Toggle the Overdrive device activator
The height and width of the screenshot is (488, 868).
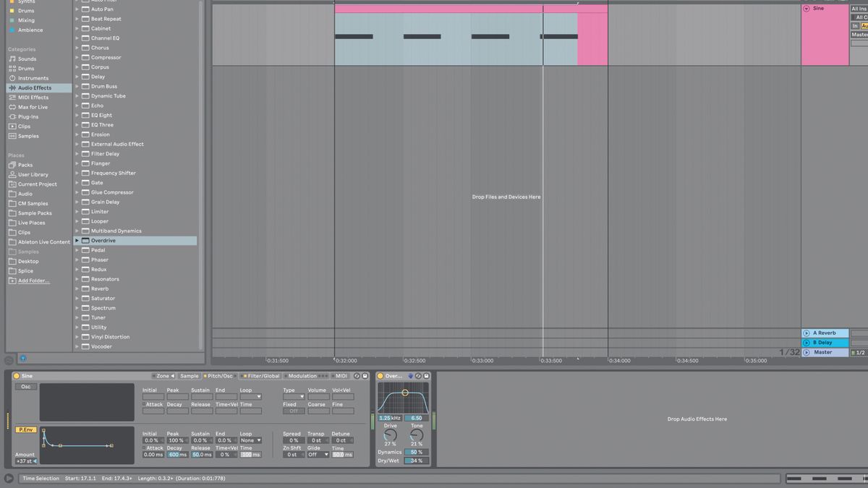coord(379,376)
